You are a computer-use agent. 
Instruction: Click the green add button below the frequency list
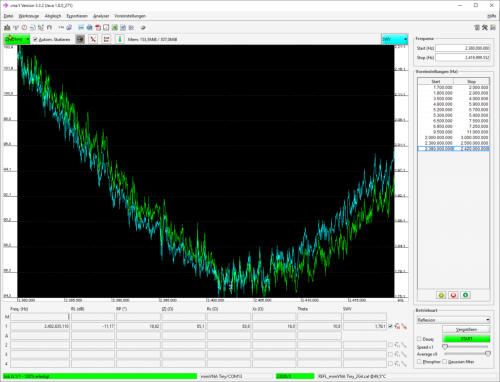pyautogui.click(x=465, y=295)
